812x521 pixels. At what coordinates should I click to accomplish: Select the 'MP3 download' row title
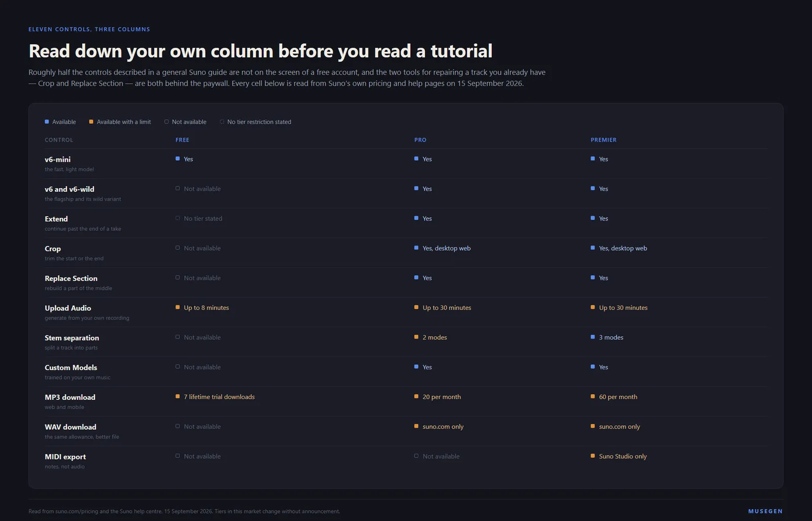click(70, 397)
